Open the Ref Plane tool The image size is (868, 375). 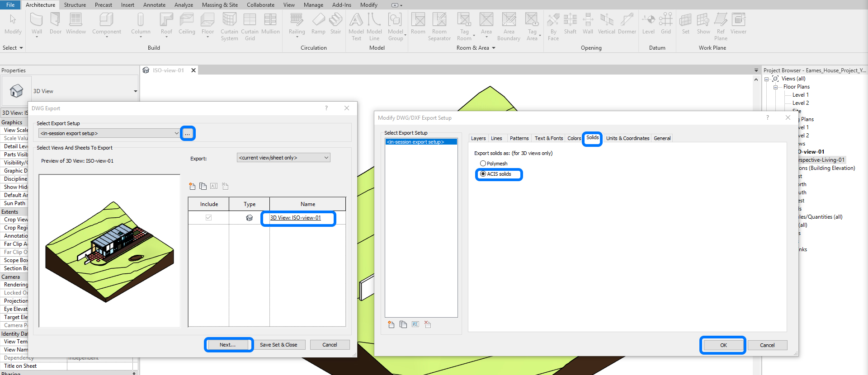point(721,26)
